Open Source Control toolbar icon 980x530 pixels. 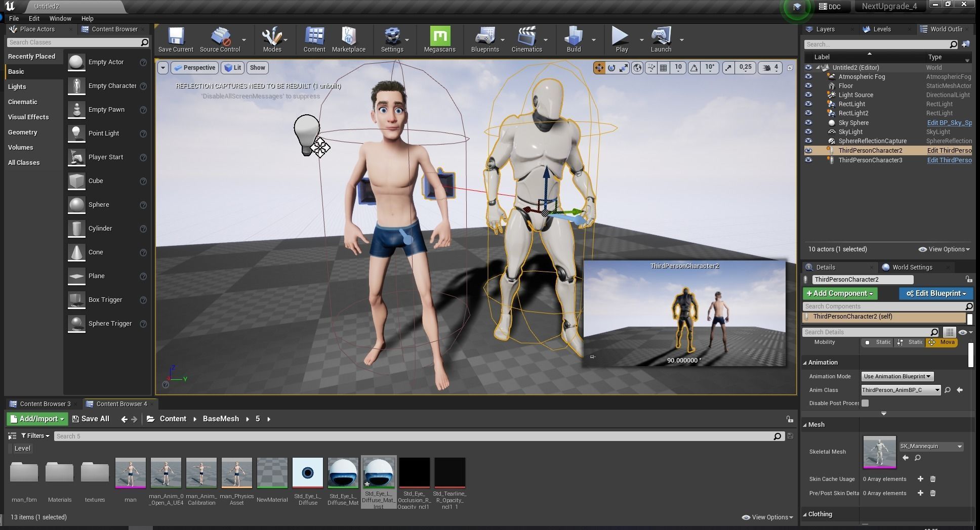(220, 39)
